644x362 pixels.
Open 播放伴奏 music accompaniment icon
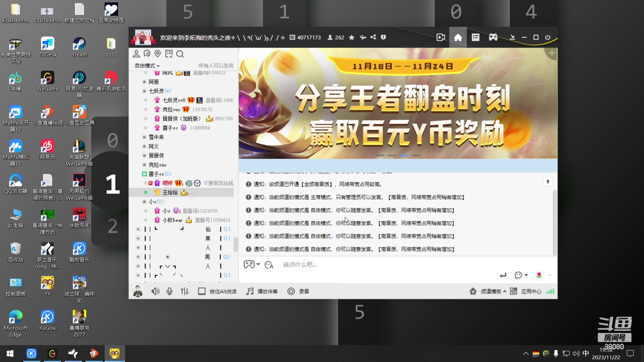pyautogui.click(x=250, y=291)
